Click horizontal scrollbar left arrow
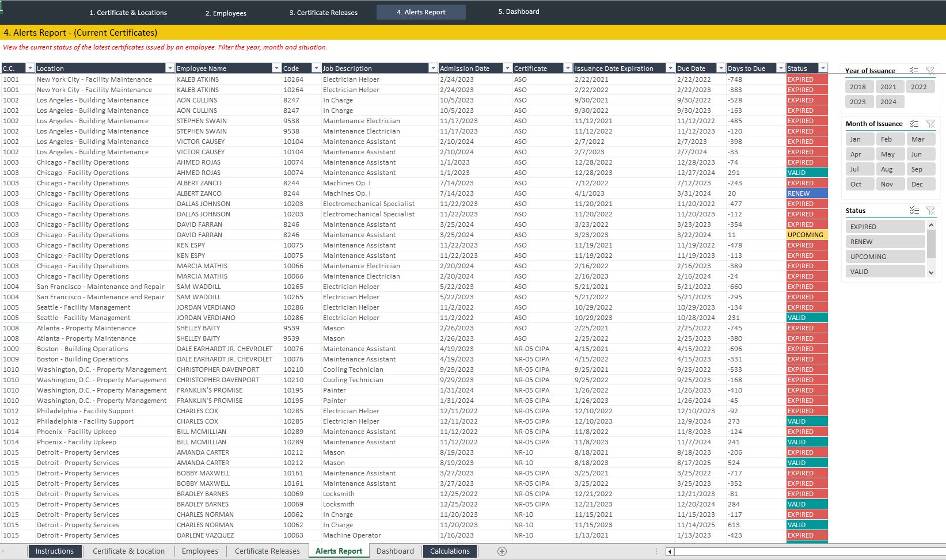Image resolution: width=946 pixels, height=560 pixels. tap(670, 552)
